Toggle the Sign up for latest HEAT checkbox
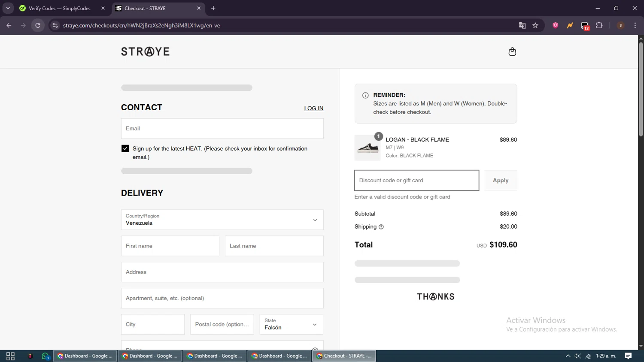This screenshot has height=362, width=644. 125,148
